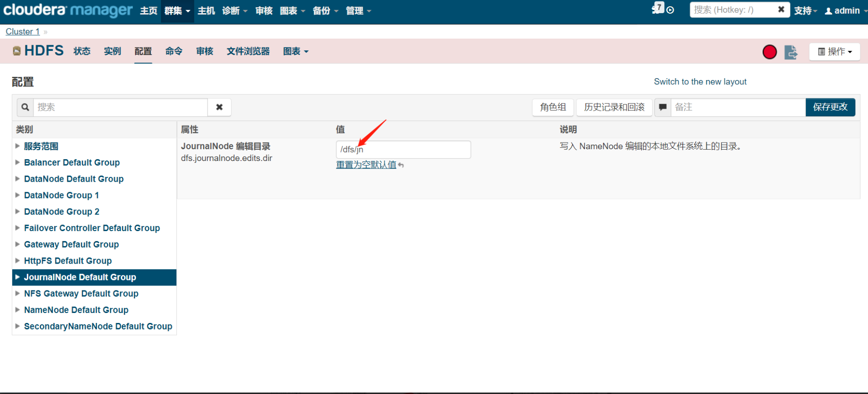Expand DataNode Group 1 arrow

tap(17, 195)
